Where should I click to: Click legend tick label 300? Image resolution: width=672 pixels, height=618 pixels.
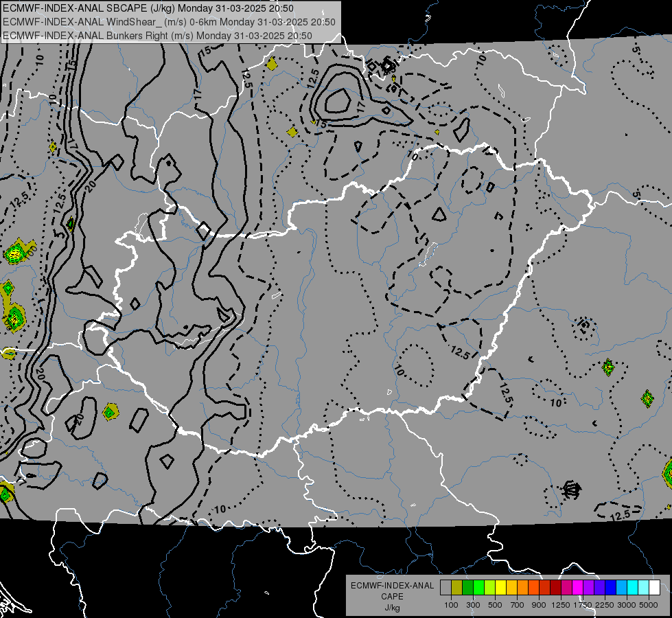pyautogui.click(x=473, y=605)
